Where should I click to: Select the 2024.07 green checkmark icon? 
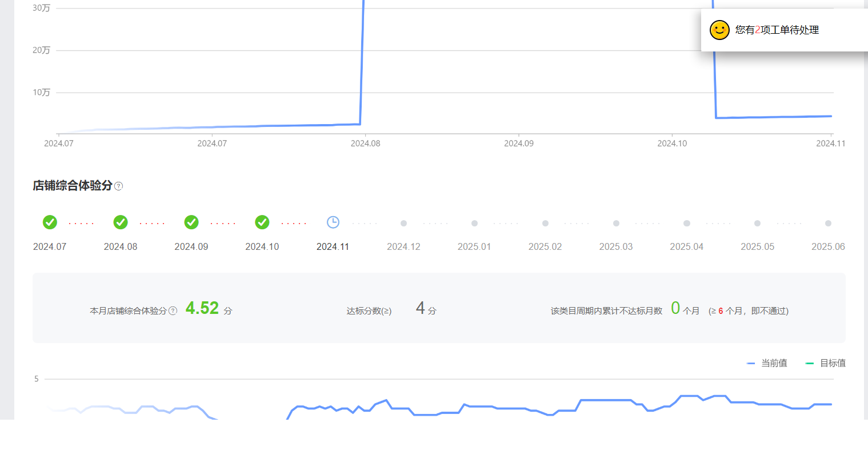coord(50,222)
